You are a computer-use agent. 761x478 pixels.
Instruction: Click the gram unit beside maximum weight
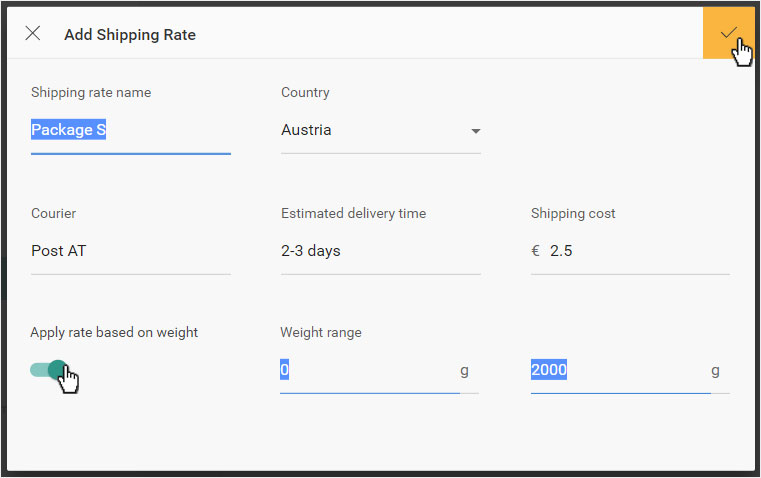click(x=715, y=371)
